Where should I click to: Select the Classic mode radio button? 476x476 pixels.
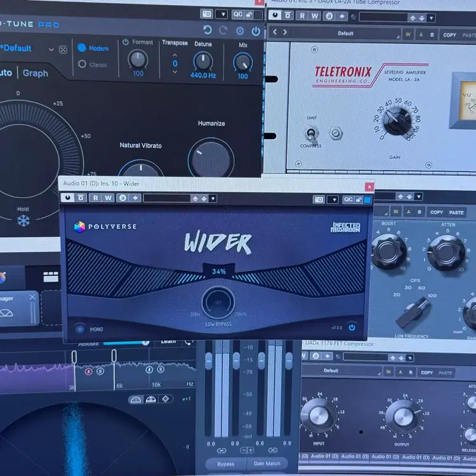[82, 64]
